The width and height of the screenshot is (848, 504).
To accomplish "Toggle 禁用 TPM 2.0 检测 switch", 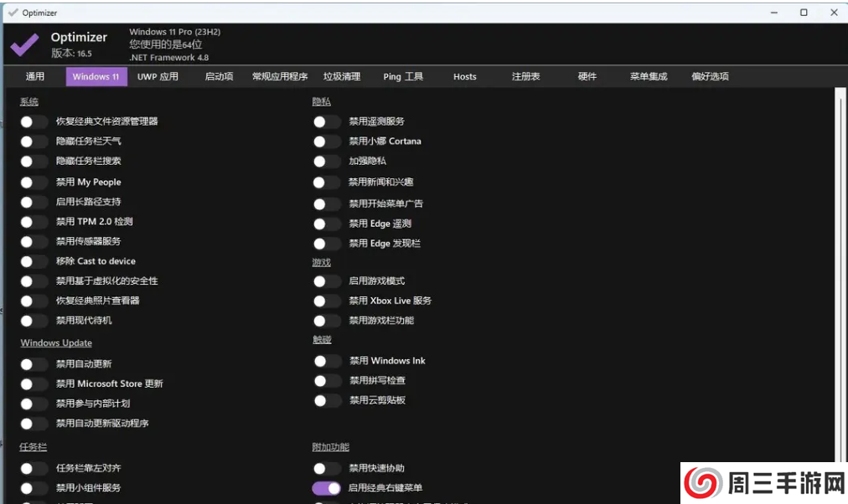I will click(x=34, y=222).
